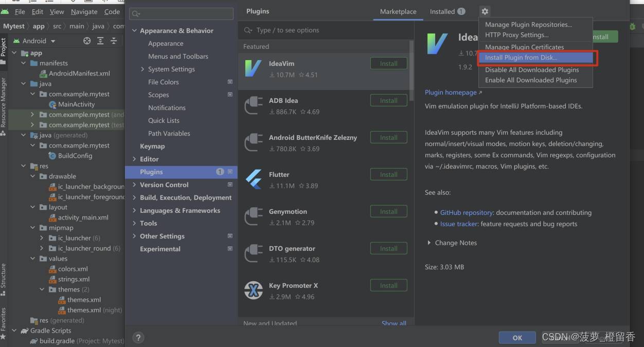This screenshot has width=644, height=347.
Task: Select Enable All Downloaded Plugins
Action: 535,80
